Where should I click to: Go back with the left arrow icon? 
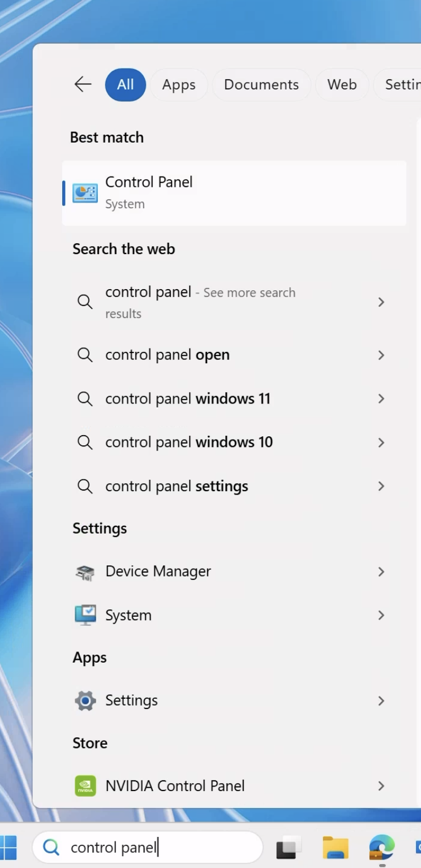83,84
